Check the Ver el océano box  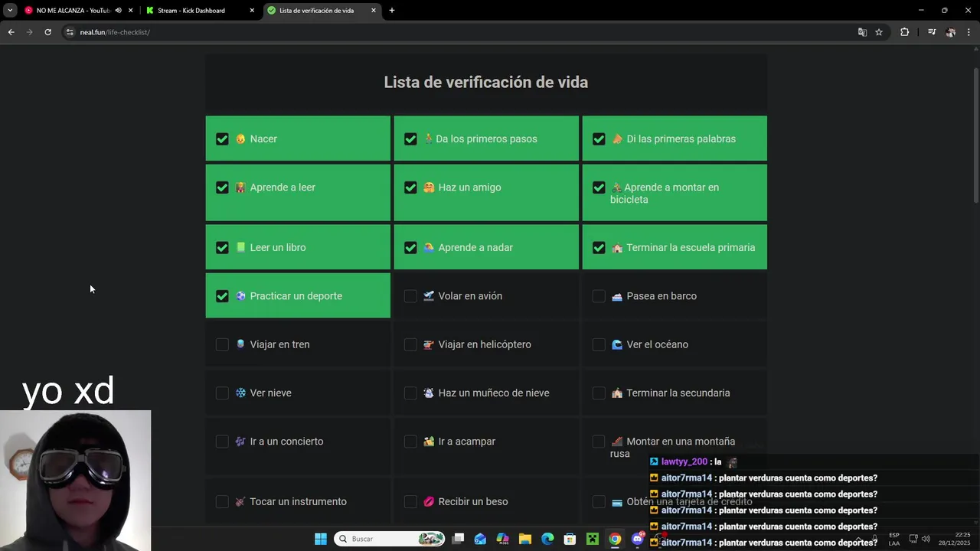point(599,344)
